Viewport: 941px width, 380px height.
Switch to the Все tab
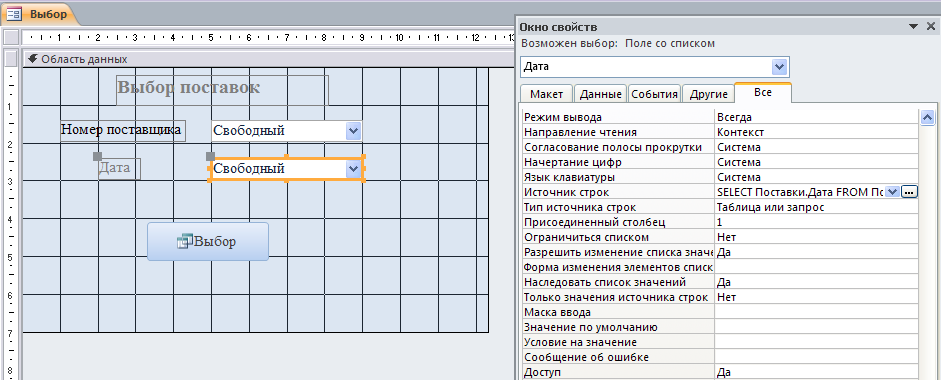coord(763,93)
